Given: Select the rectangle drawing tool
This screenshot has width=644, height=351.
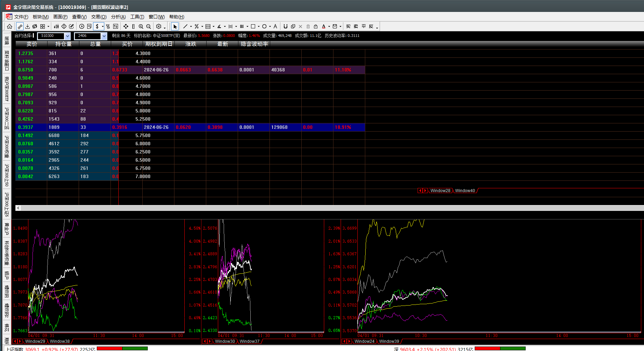Looking at the screenshot, I should pyautogui.click(x=253, y=26).
